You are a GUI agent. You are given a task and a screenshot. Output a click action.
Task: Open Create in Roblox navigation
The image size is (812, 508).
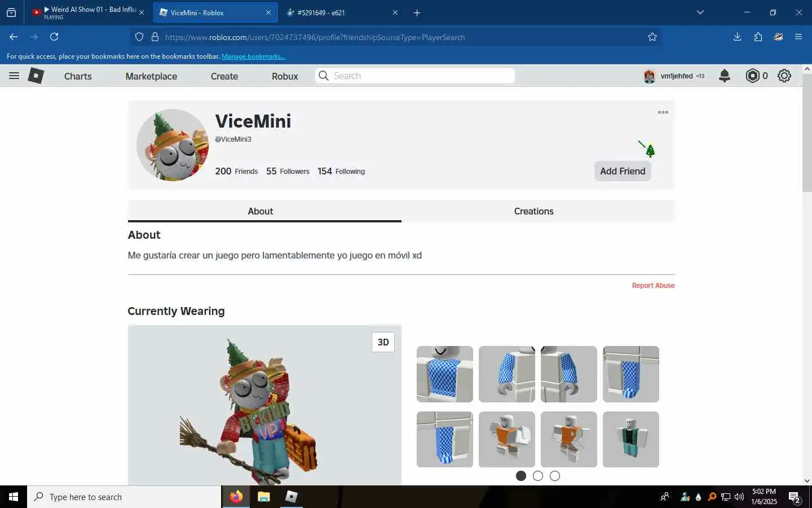pyautogui.click(x=224, y=76)
